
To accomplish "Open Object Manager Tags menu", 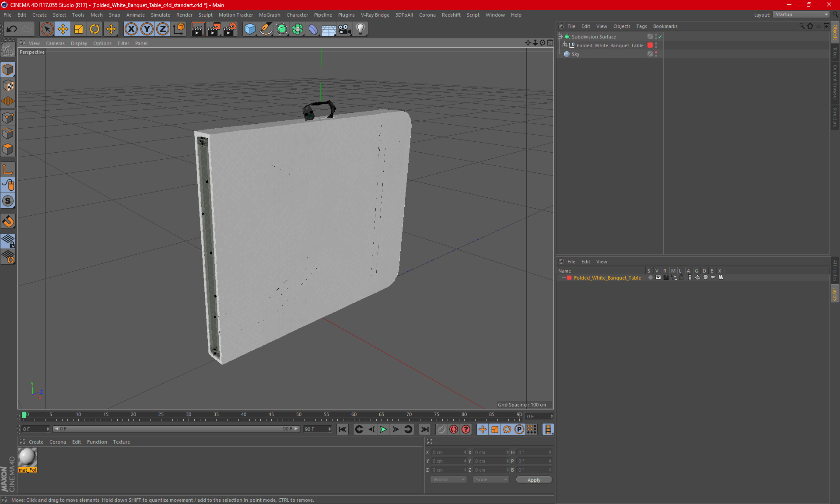I will click(641, 26).
